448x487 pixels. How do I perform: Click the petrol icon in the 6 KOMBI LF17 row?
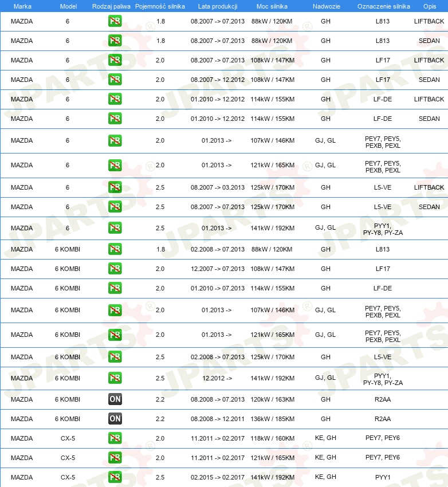[115, 269]
